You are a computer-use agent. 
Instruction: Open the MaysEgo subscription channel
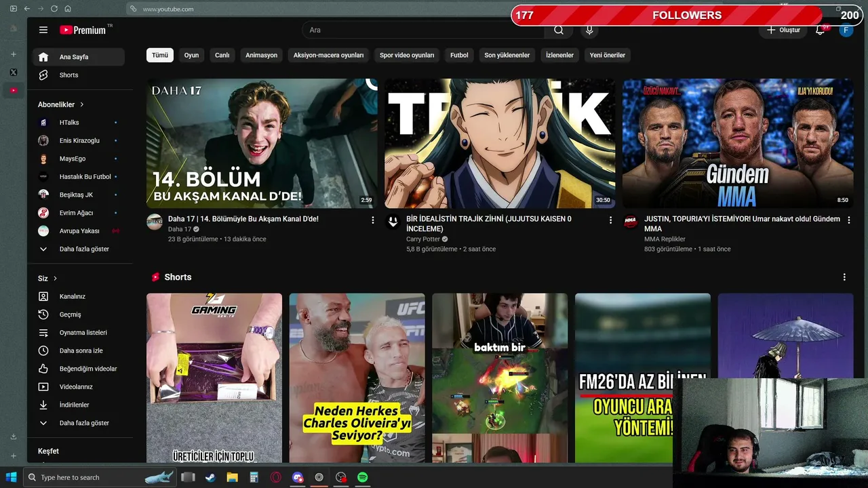79,159
